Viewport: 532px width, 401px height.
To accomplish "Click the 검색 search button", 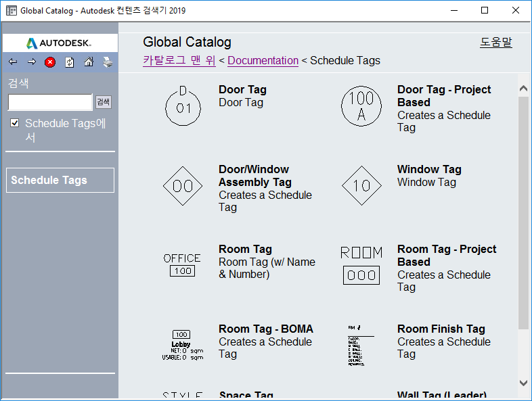I will click(104, 101).
